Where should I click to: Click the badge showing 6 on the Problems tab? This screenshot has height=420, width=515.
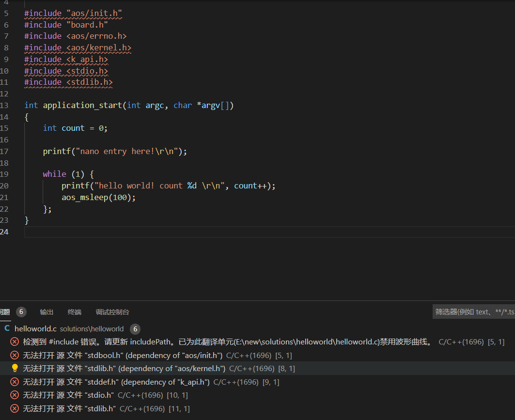[21, 311]
